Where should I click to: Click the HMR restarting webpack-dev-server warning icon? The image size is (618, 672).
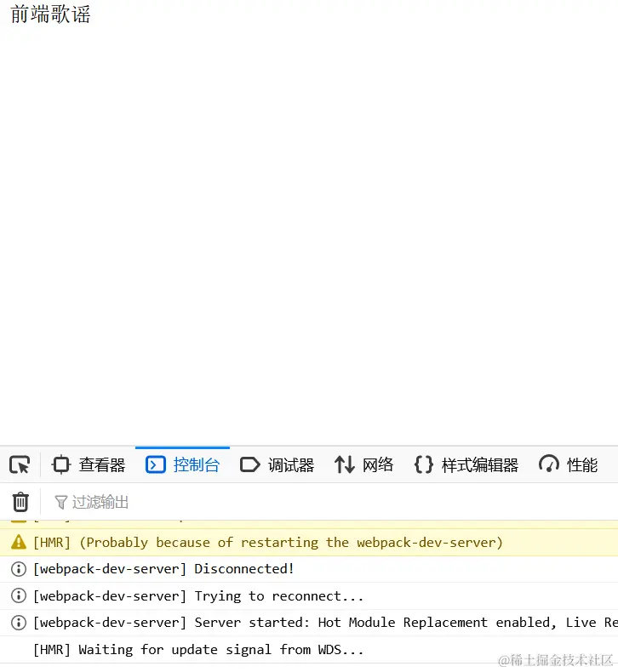tap(19, 542)
